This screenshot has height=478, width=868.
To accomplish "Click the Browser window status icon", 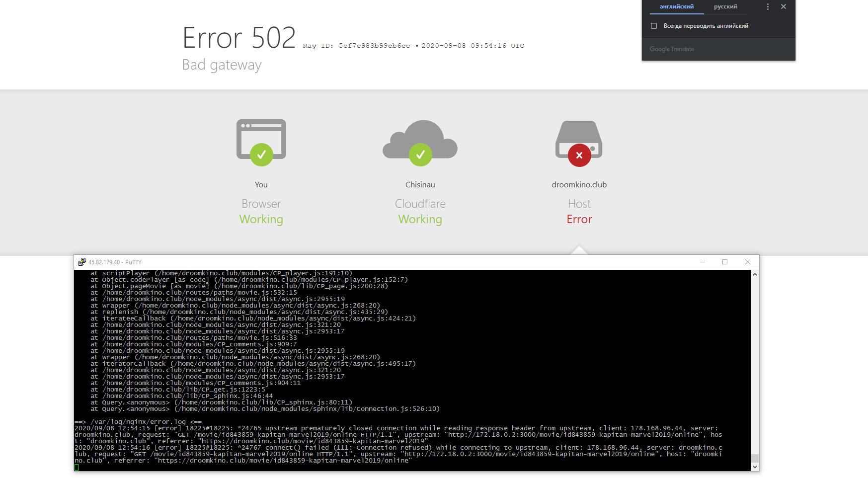I will [x=261, y=142].
